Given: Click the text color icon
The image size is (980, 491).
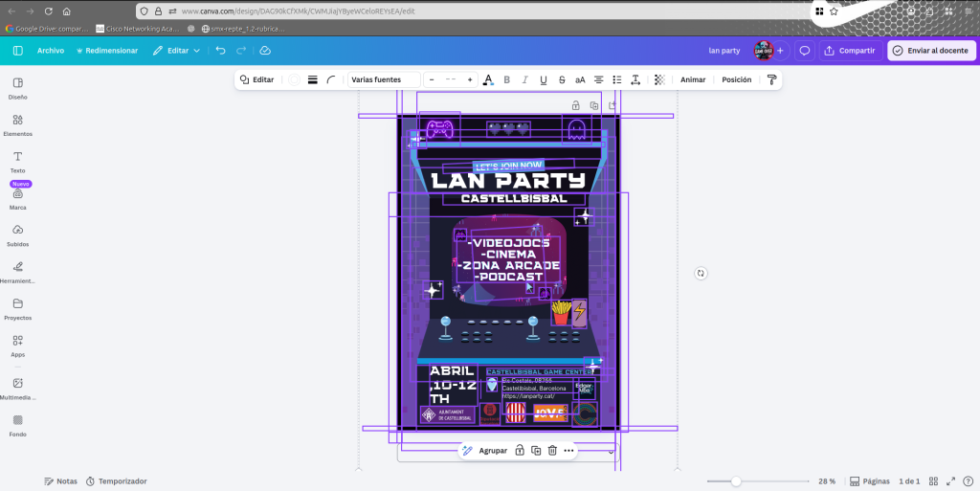Looking at the screenshot, I should 488,80.
